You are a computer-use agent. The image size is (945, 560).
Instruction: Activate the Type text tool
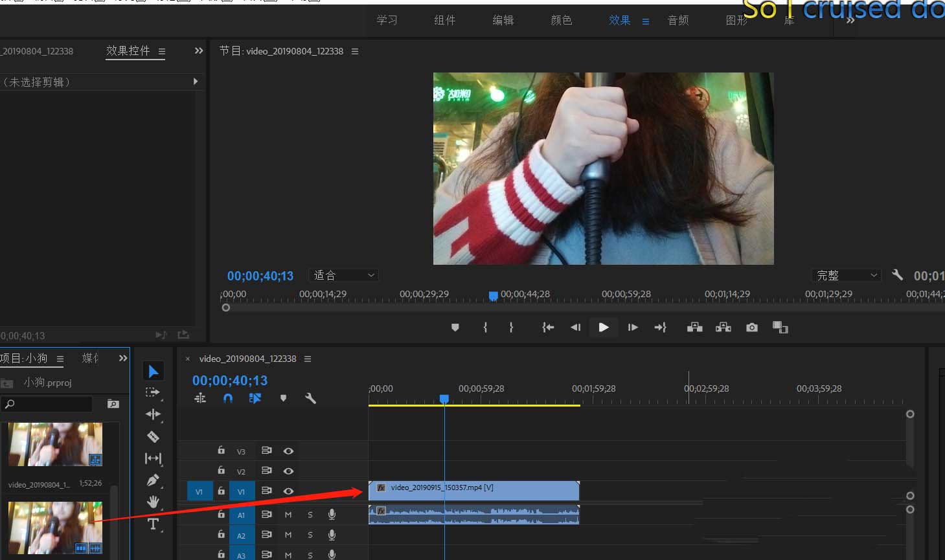click(x=153, y=524)
